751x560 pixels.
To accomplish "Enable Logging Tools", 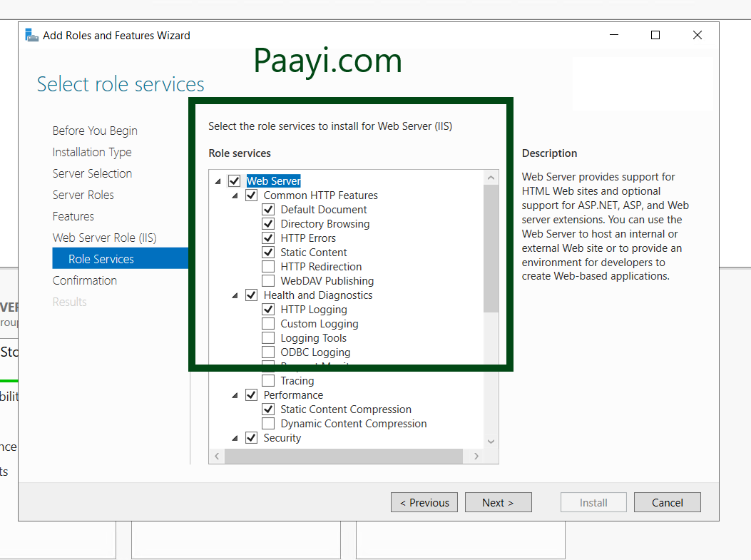I will tap(268, 337).
